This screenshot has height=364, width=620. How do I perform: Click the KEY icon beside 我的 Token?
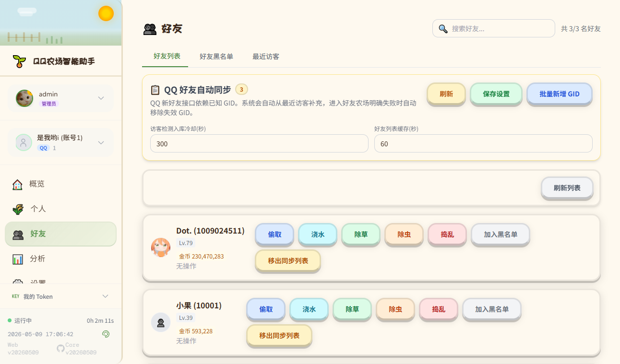pyautogui.click(x=16, y=296)
